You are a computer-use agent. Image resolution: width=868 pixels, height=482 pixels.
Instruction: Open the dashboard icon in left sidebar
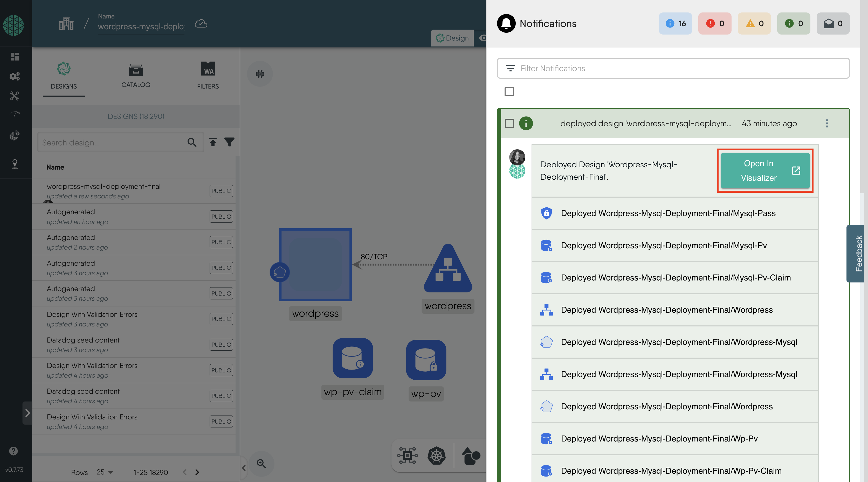(15, 56)
